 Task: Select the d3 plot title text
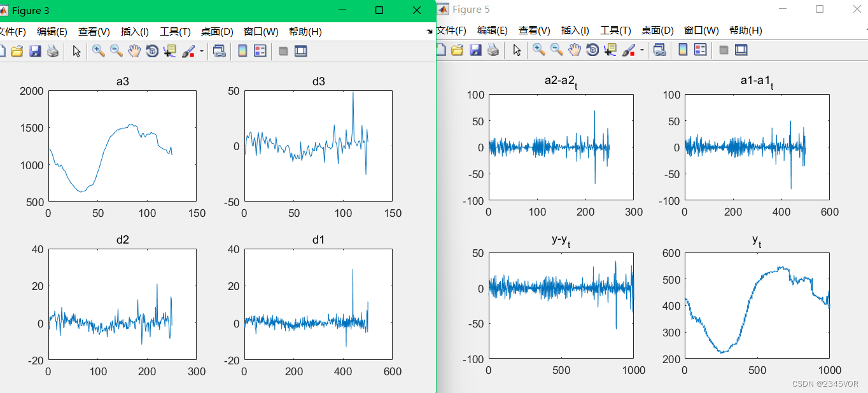[x=318, y=81]
